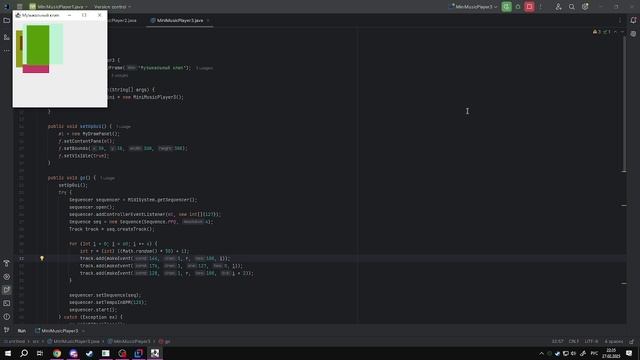640x360 pixels.
Task: Open the Version control dropdown
Action: pyautogui.click(x=113, y=7)
